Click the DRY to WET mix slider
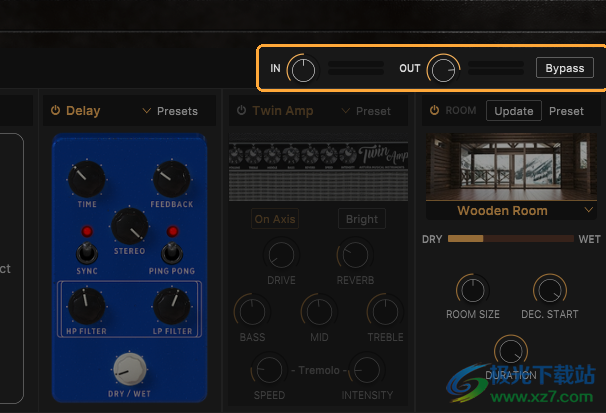Screen dimensions: 606x413 tap(511, 239)
